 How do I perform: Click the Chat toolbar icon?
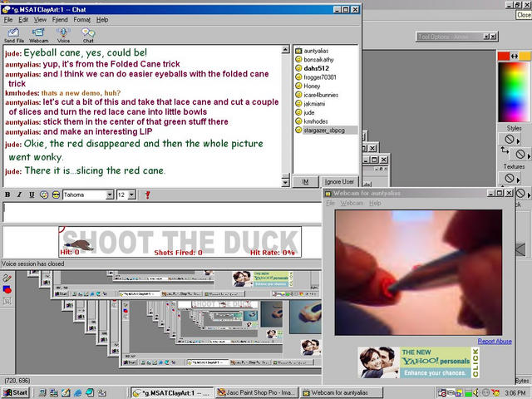(88, 35)
